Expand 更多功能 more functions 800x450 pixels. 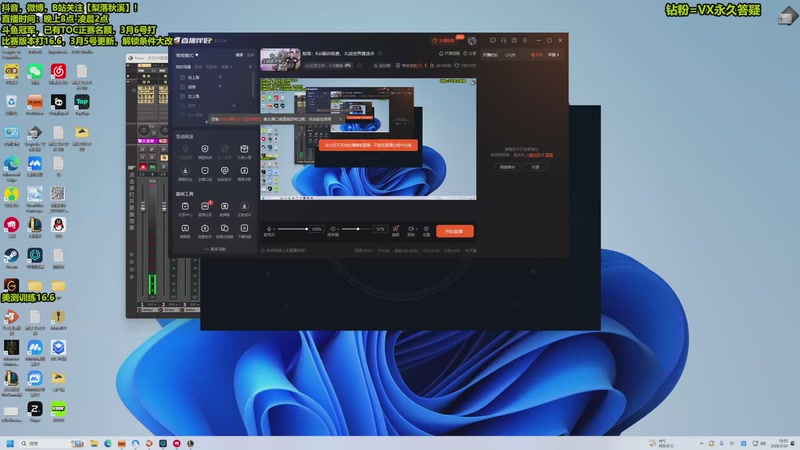215,249
